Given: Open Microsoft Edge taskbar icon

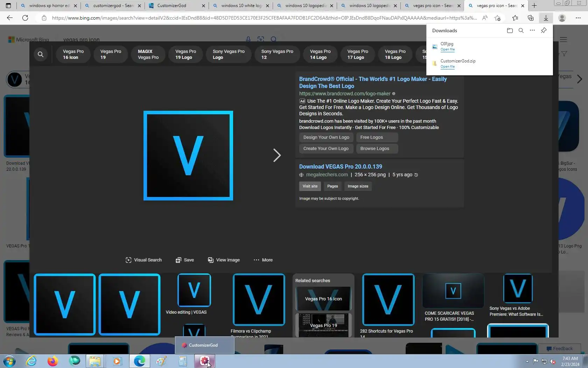Looking at the screenshot, I should [x=139, y=361].
